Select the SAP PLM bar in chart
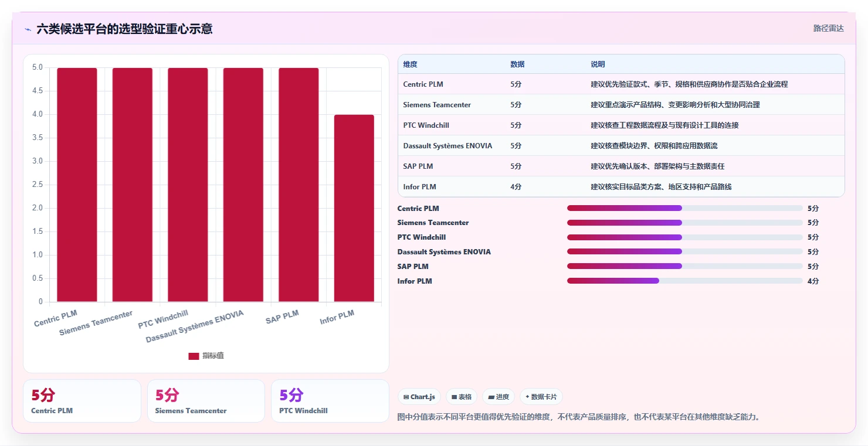 299,185
